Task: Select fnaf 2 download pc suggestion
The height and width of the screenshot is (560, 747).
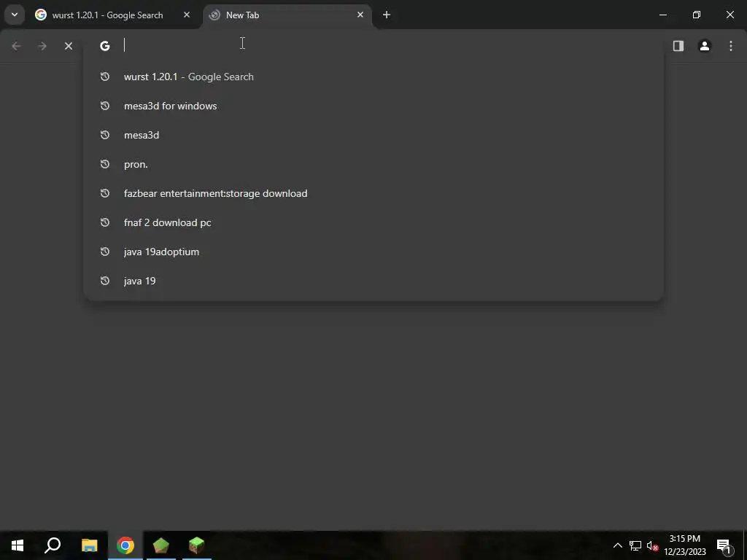Action: [373, 222]
